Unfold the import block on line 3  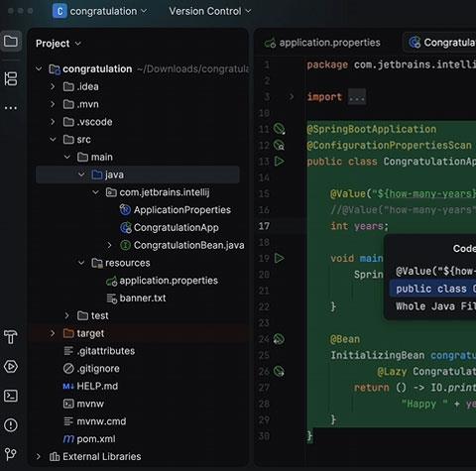pos(292,97)
